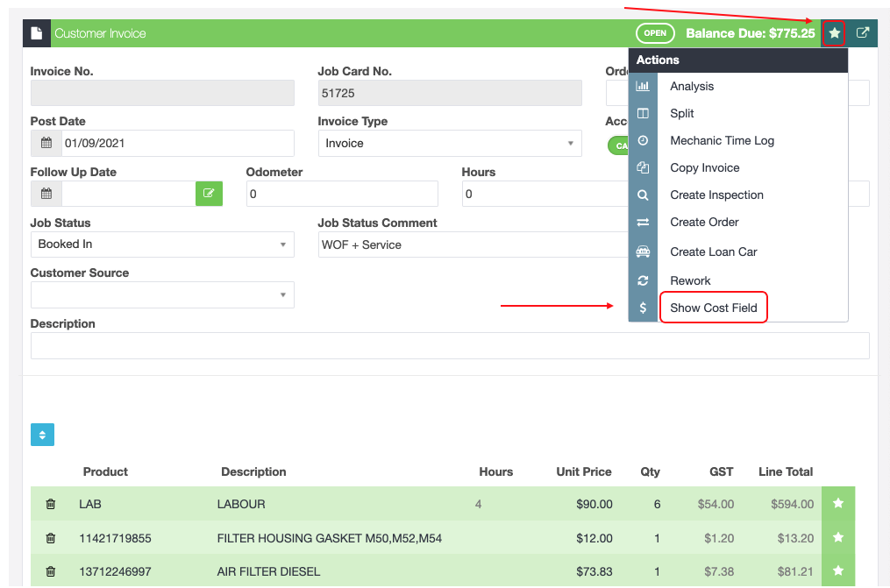Choose Mechanic Time Log action
Viewport: 890px width, 588px height.
tap(722, 140)
